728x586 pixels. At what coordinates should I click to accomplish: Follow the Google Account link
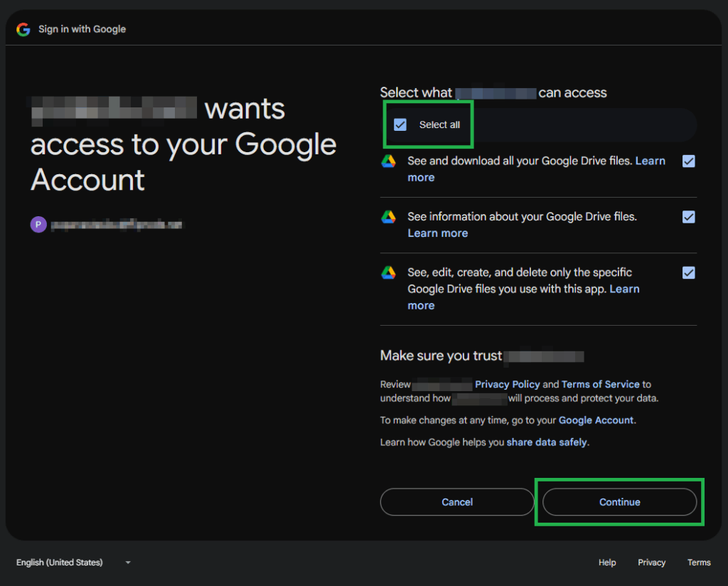pos(596,420)
